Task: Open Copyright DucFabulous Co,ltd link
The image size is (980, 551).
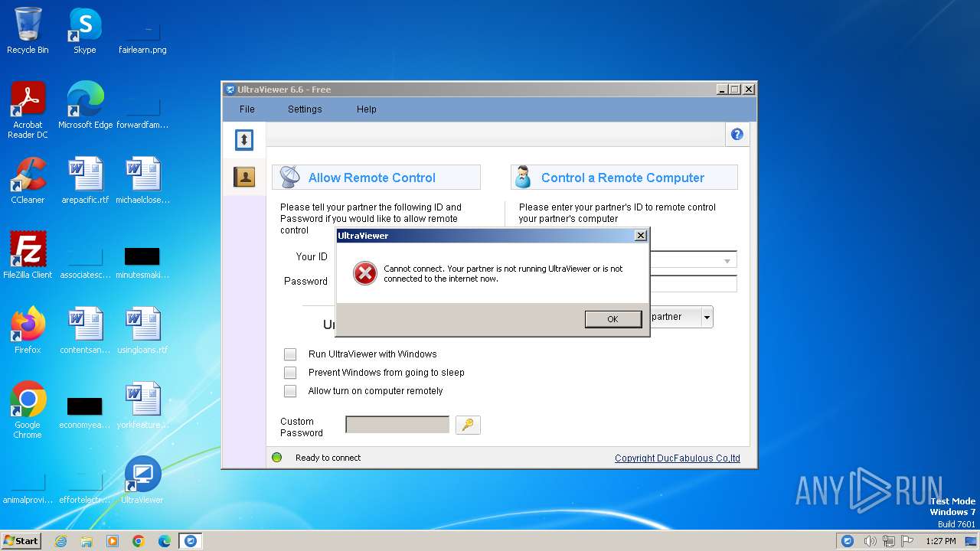Action: click(x=678, y=458)
